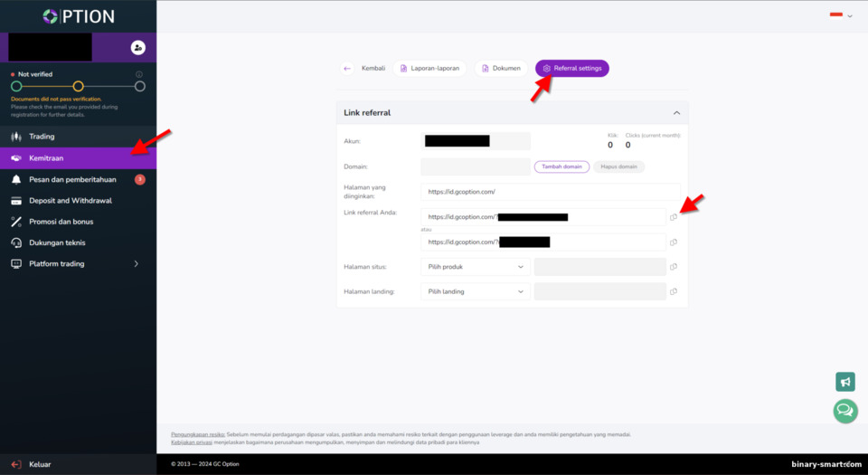
Task: Click the second referral link field
Action: point(543,242)
